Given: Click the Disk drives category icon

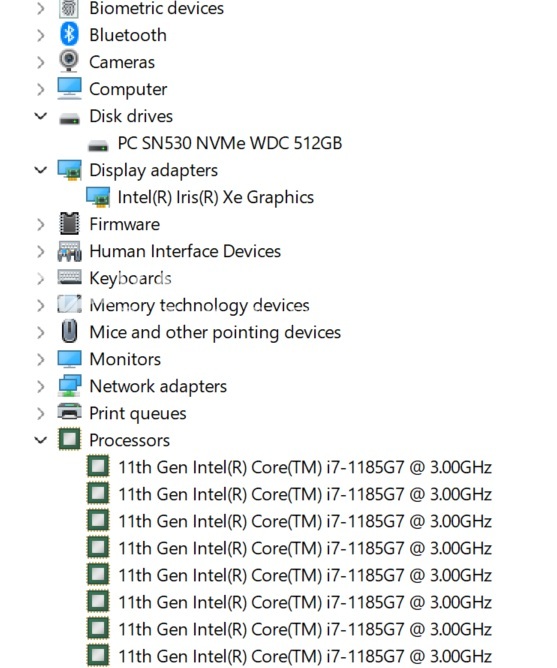Looking at the screenshot, I should (x=69, y=118).
